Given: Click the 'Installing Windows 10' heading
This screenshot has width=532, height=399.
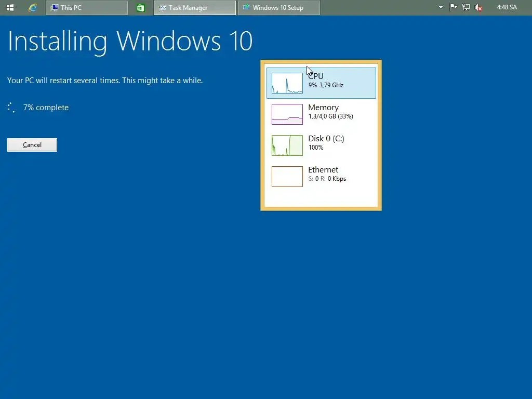Looking at the screenshot, I should tap(130, 42).
